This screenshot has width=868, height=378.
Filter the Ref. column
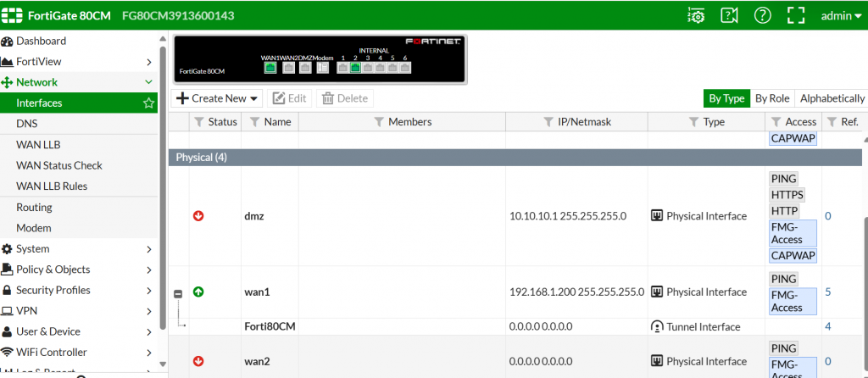click(x=832, y=122)
